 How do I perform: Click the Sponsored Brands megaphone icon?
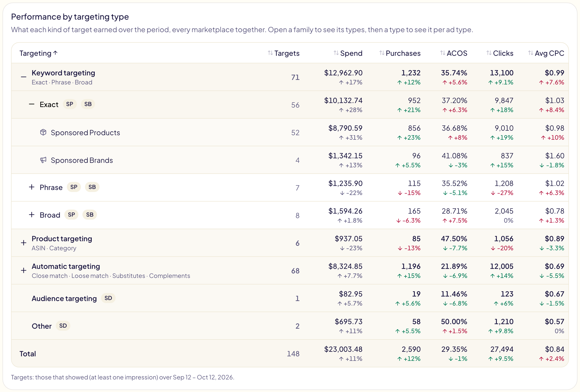[x=43, y=160]
